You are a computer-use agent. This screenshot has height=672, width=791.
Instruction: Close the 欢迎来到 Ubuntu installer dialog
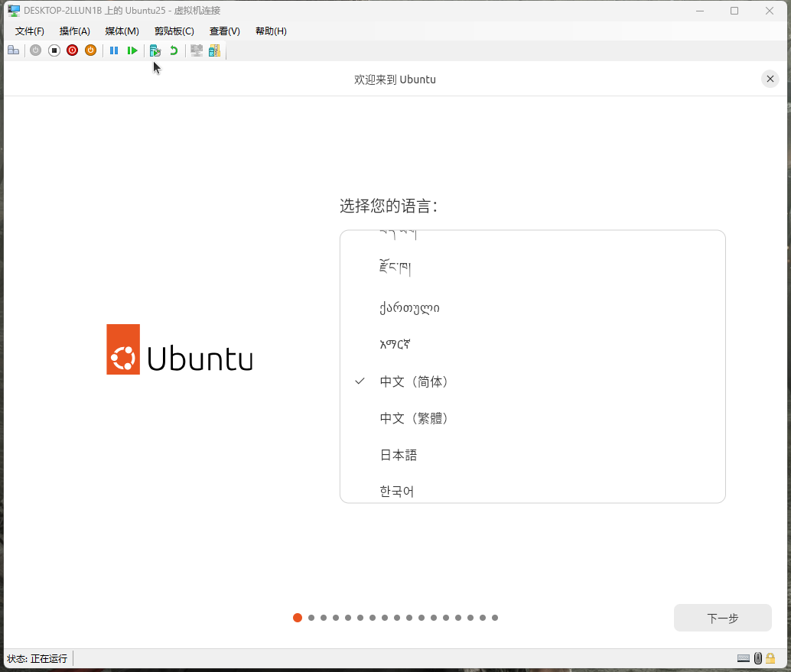[x=770, y=80]
